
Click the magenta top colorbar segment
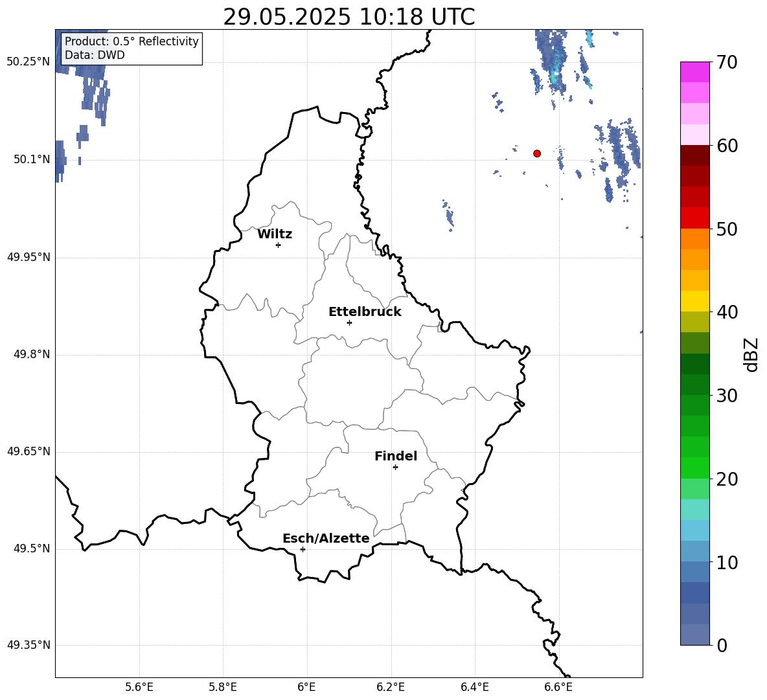point(694,72)
